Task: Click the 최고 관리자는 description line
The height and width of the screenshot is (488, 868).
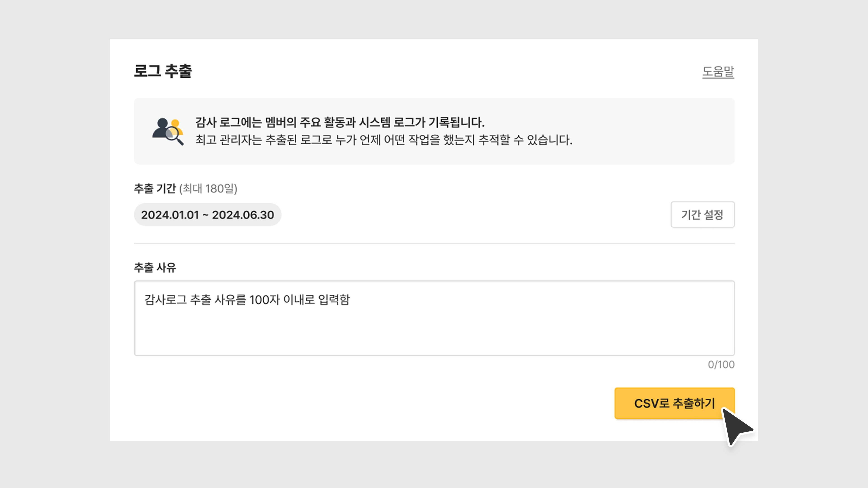Action: (383, 140)
